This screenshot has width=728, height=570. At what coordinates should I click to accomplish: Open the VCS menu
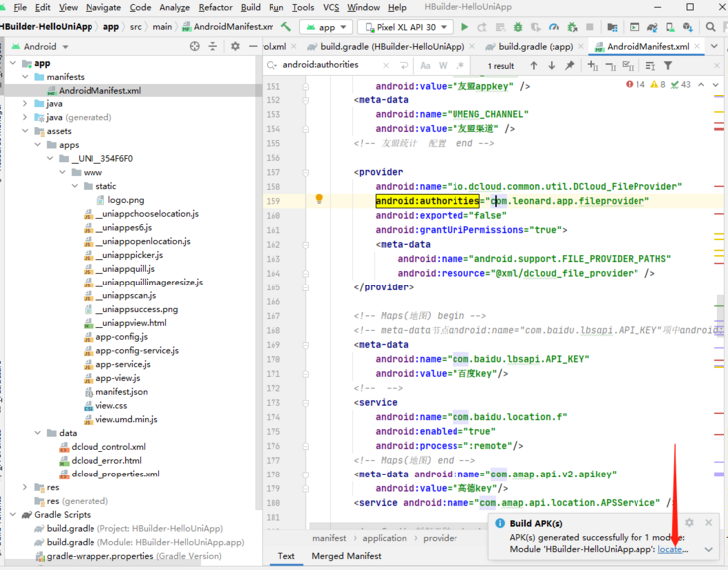pos(331,7)
